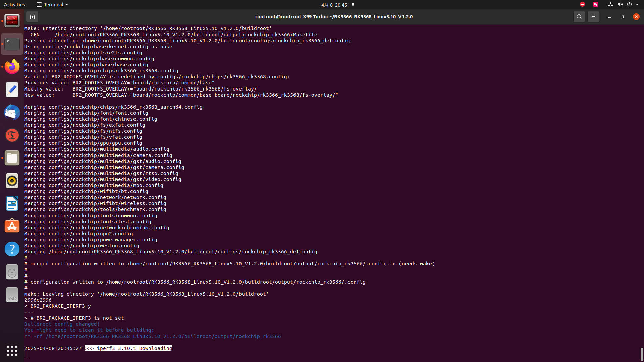The height and width of the screenshot is (362, 644).
Task: Open Ubuntu Software store
Action: (x=12, y=226)
